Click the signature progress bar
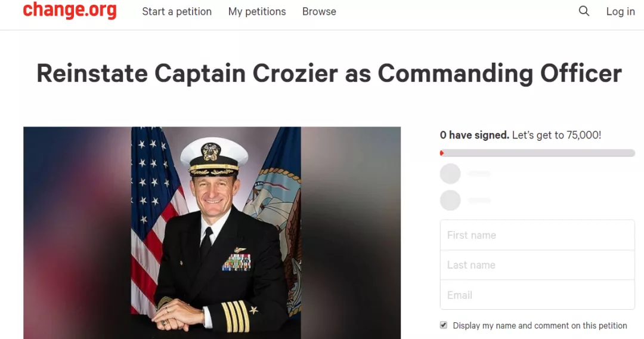Image resolution: width=644 pixels, height=339 pixels. (537, 153)
